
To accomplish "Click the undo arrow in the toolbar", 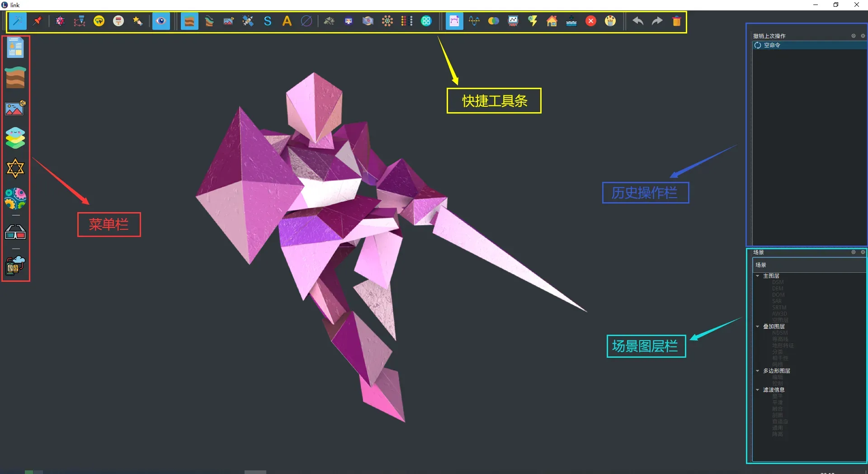I will pyautogui.click(x=637, y=21).
